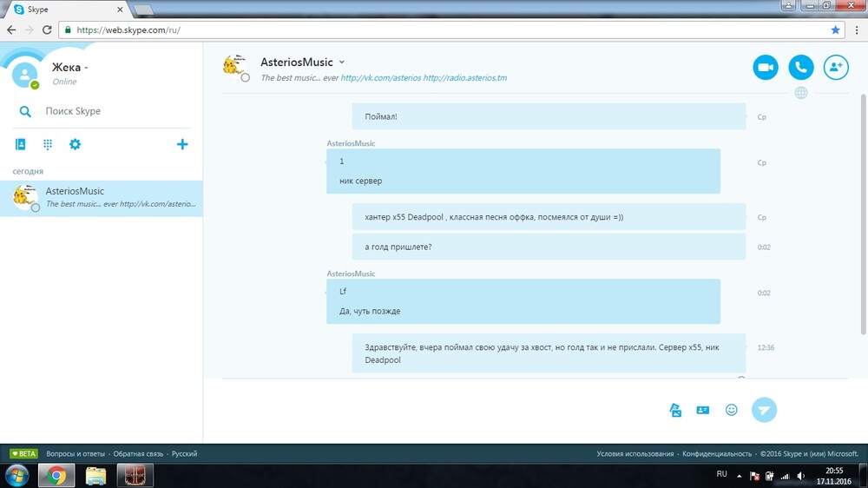Screen dimensions: 868x488
Task: Open the contacts list icon
Action: (x=21, y=144)
